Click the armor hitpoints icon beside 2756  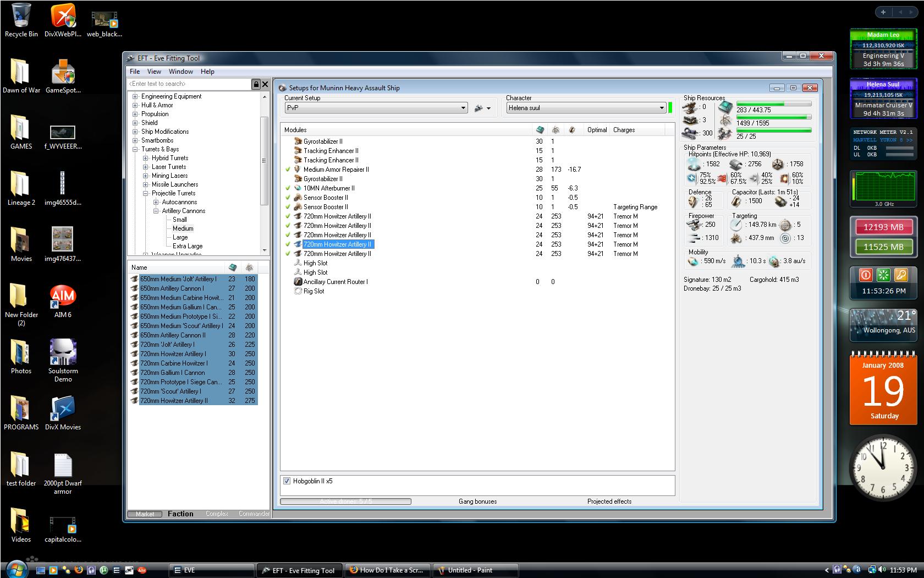point(736,164)
